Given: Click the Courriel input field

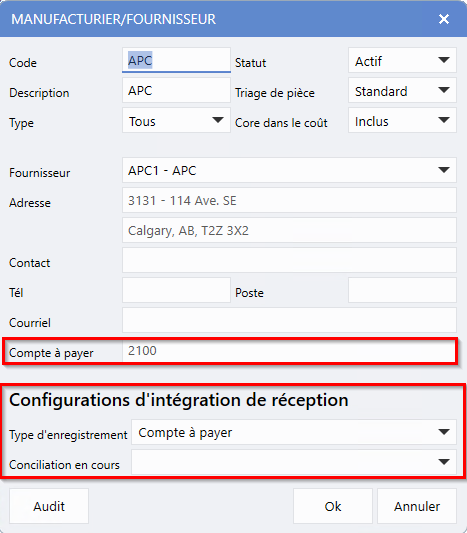Looking at the screenshot, I should point(289,320).
